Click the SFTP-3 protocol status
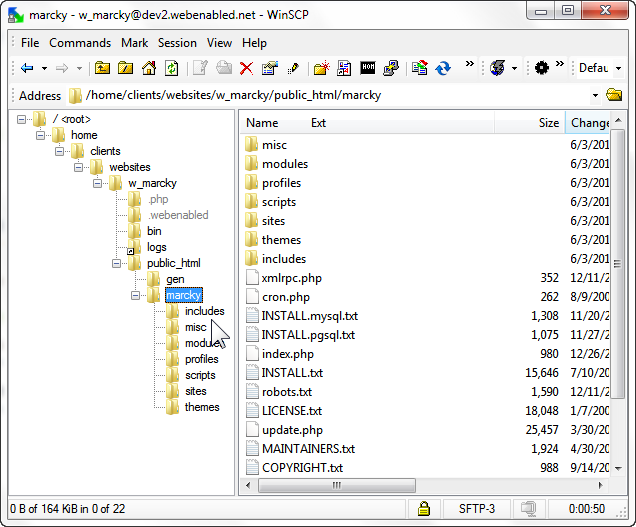The width and height of the screenshot is (636, 527). click(x=477, y=509)
